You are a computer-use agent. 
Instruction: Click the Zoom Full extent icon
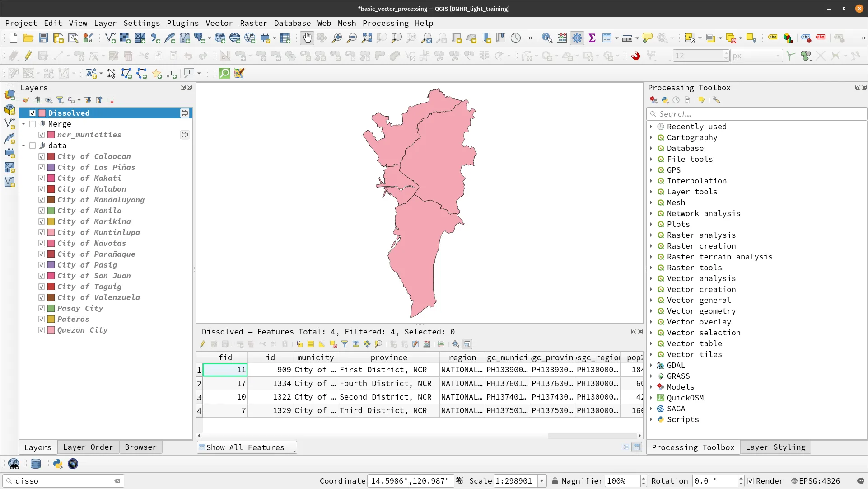pyautogui.click(x=367, y=38)
